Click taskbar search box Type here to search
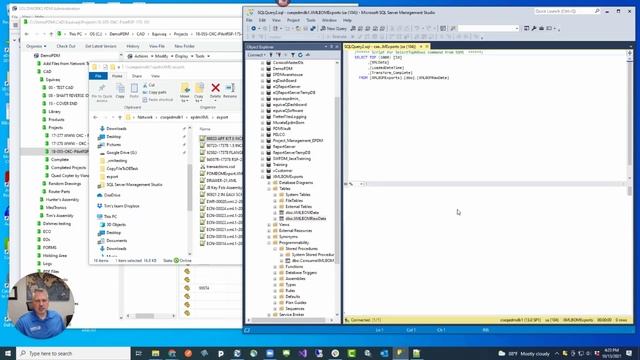Viewport: 640px width, 360px height. click(73, 353)
